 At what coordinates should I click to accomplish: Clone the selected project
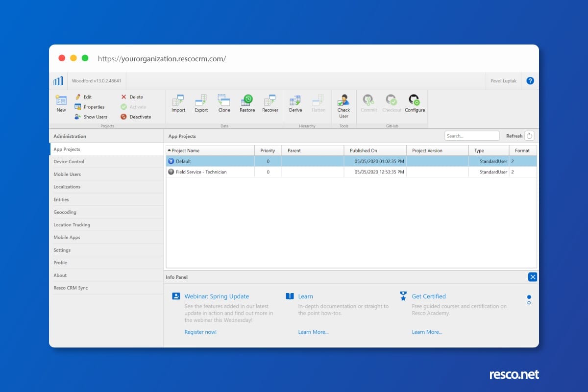point(224,103)
